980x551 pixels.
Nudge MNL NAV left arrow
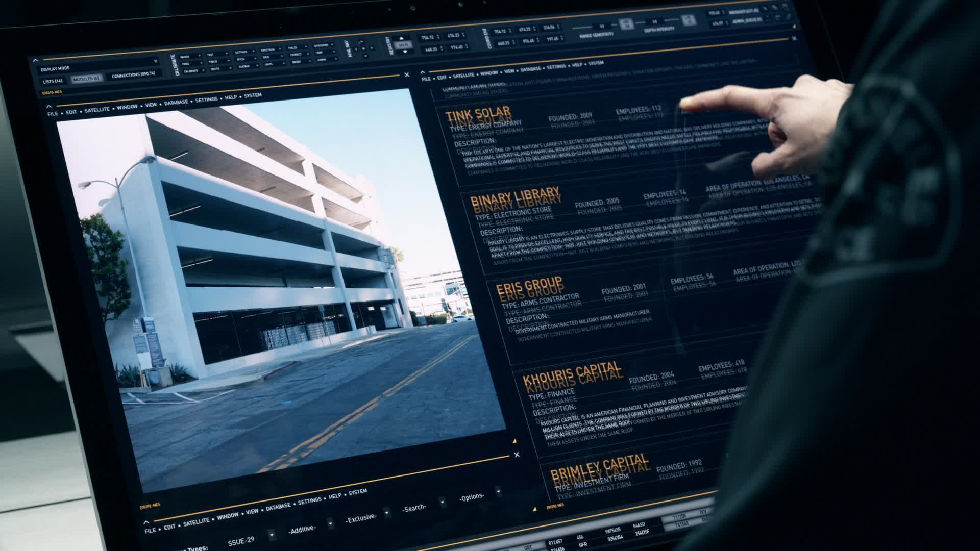[x=356, y=49]
